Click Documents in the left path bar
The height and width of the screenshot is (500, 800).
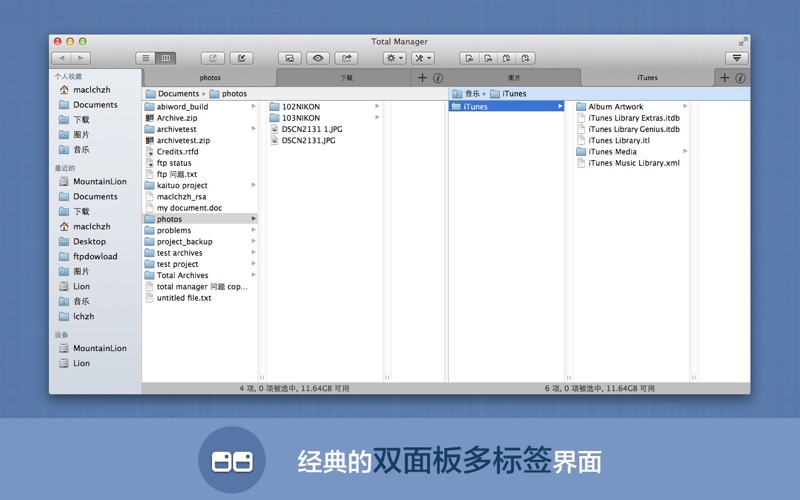tap(172, 94)
